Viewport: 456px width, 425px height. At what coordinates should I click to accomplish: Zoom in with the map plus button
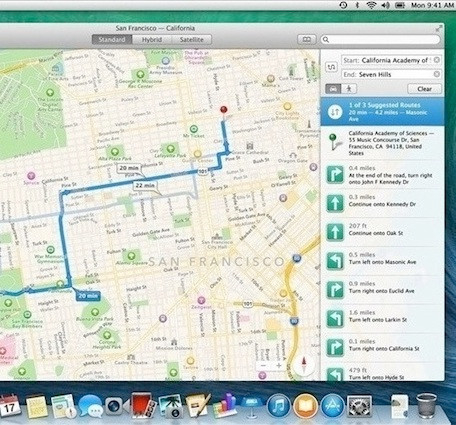pos(279,366)
